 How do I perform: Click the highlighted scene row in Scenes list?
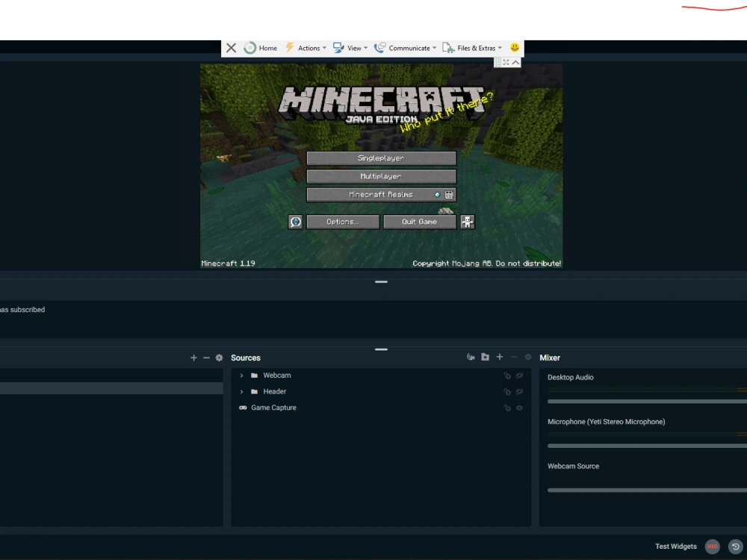click(x=111, y=388)
